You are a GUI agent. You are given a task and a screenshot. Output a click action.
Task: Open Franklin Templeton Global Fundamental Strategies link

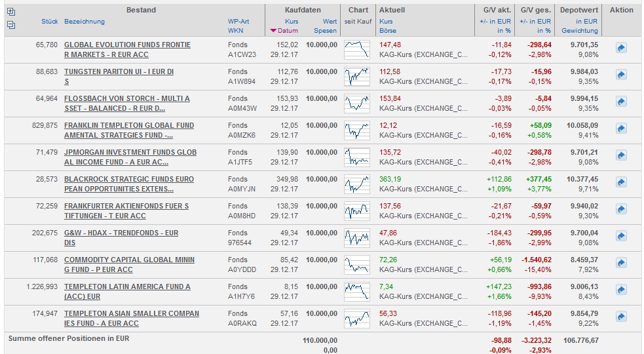point(129,130)
